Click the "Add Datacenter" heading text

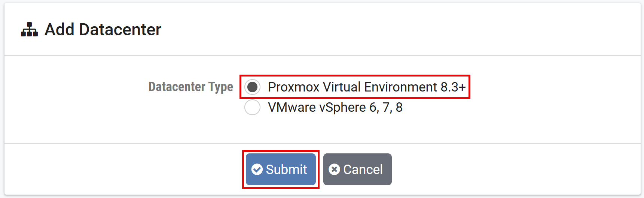point(103,30)
